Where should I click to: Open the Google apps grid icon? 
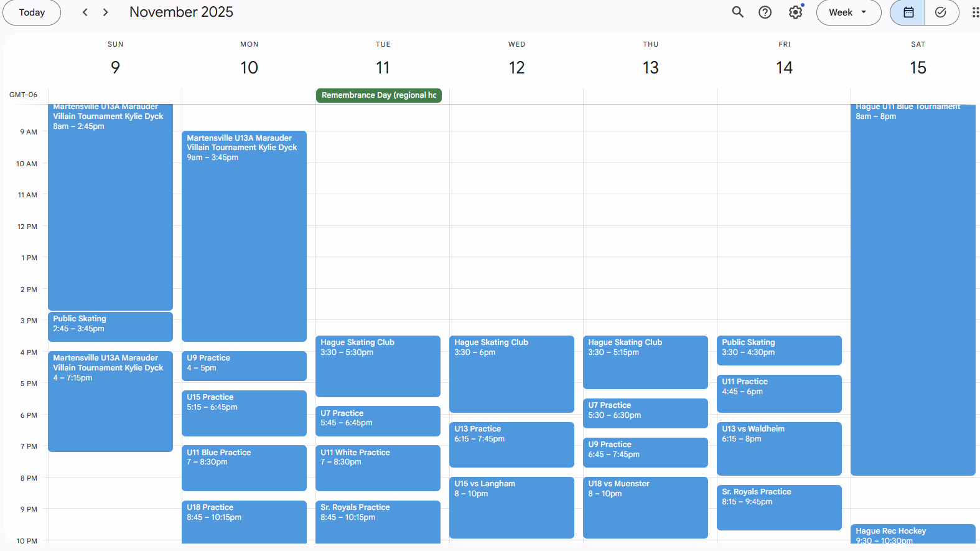pos(974,12)
